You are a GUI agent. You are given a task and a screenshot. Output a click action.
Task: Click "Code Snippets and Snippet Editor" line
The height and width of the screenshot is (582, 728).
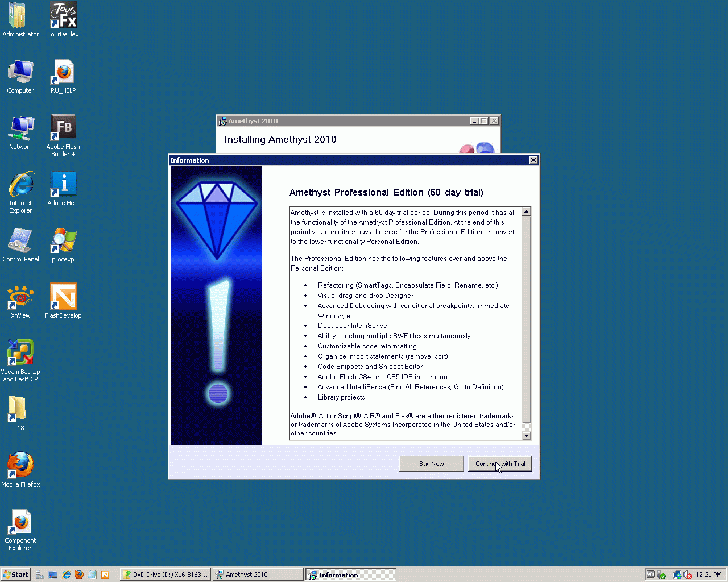[370, 367]
